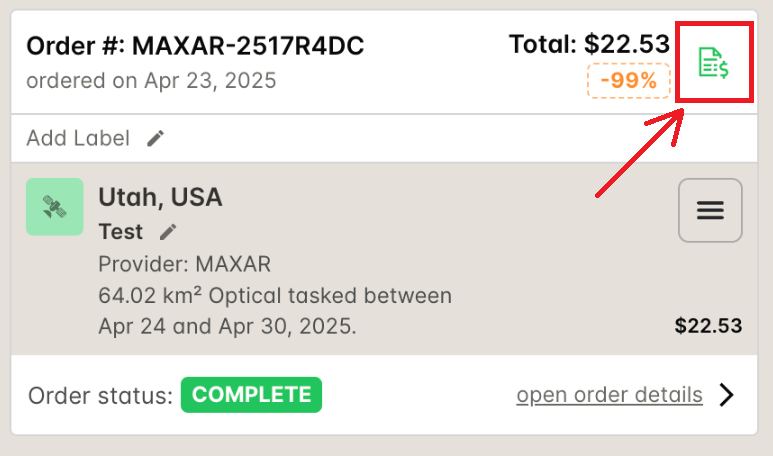This screenshot has width=773, height=456.
Task: Click the orange -99% discount badge
Action: click(628, 81)
